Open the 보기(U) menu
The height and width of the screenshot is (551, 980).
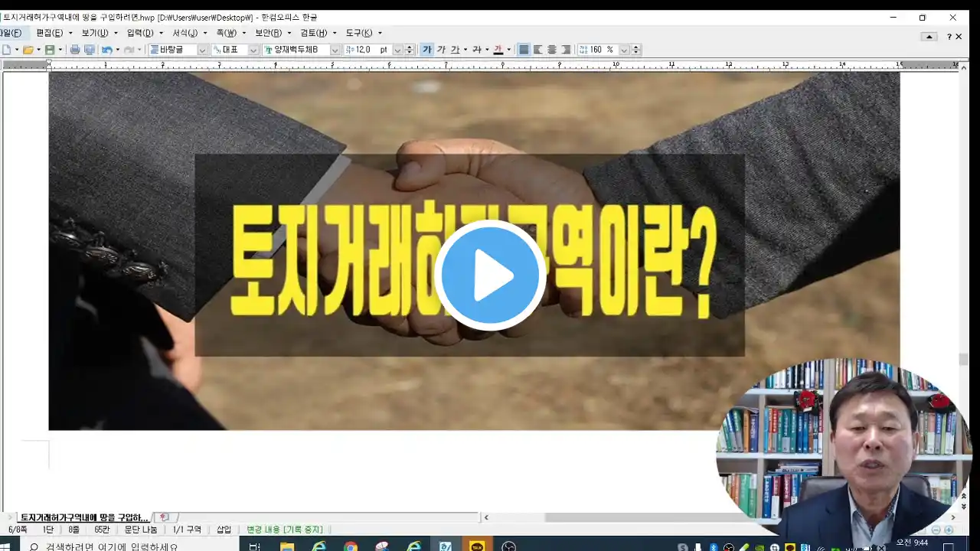(95, 33)
